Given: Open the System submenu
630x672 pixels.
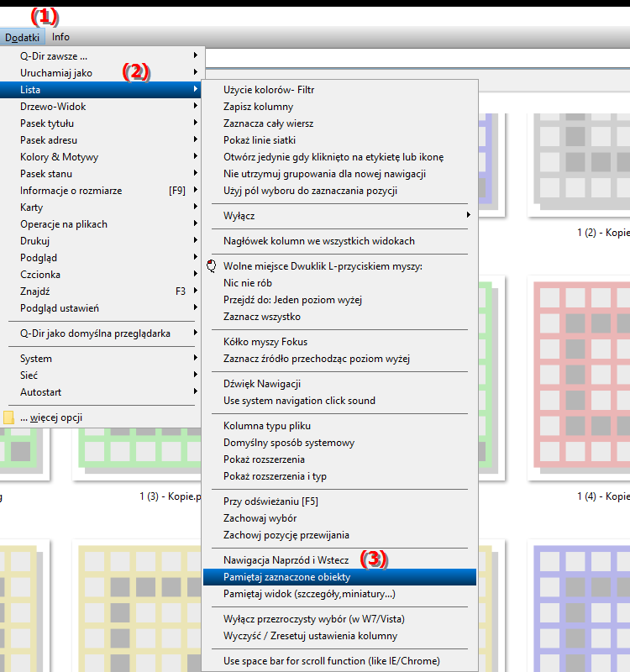Looking at the screenshot, I should 101,359.
